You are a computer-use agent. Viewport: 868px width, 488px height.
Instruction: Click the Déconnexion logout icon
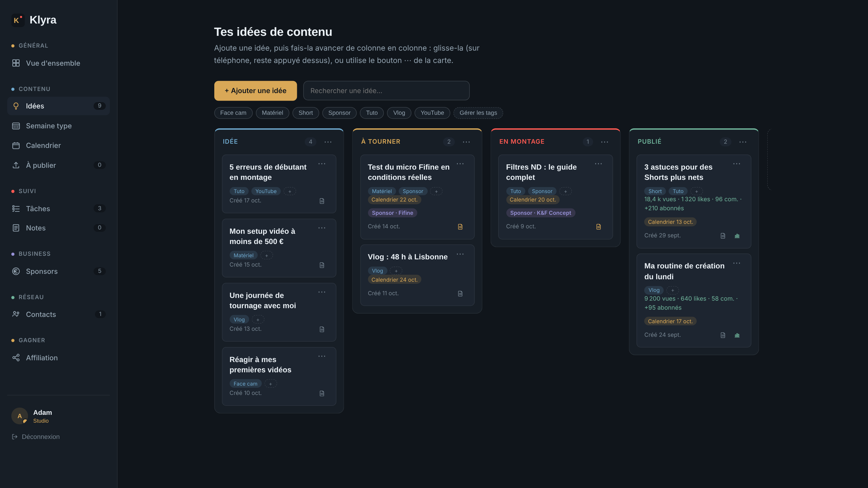15,437
